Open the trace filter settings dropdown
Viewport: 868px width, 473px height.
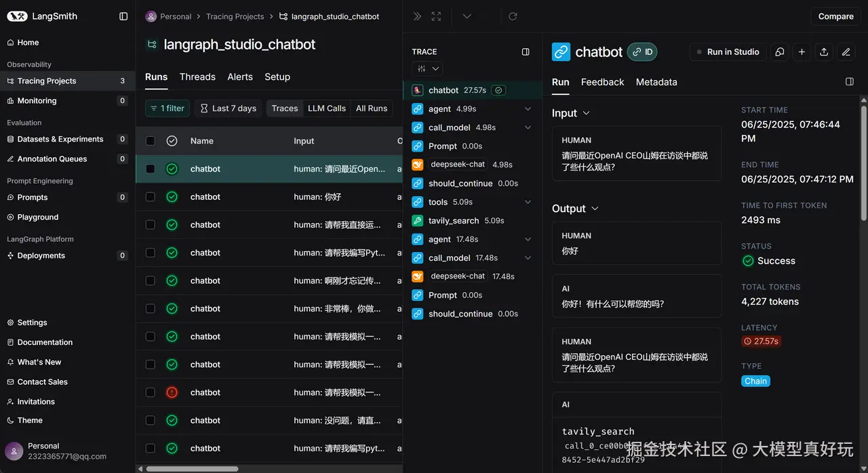pyautogui.click(x=427, y=68)
